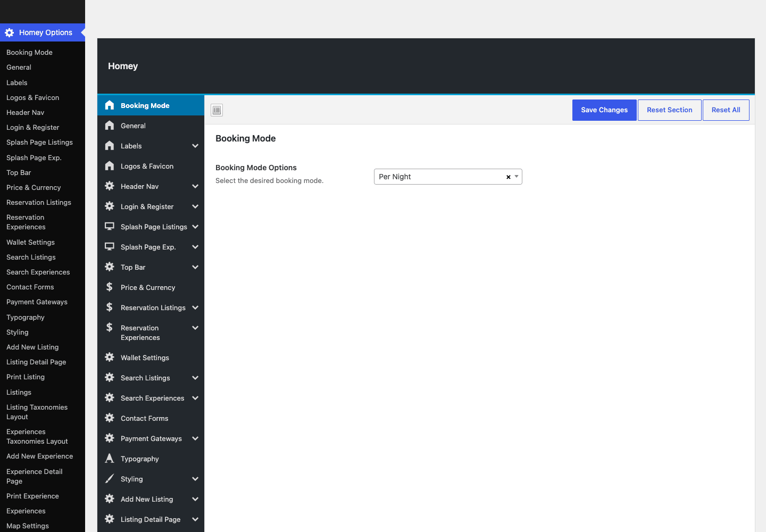
Task: Select Map Settings in the left admin menu
Action: pyautogui.click(x=28, y=526)
